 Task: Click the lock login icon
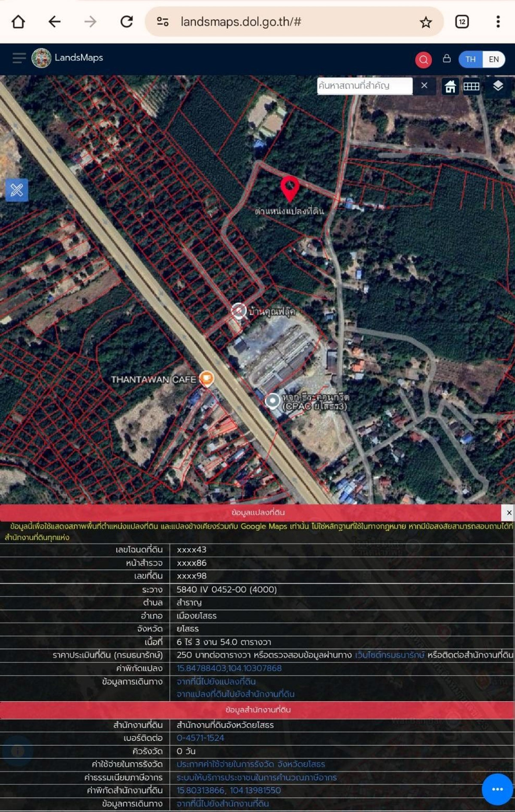[x=447, y=59]
